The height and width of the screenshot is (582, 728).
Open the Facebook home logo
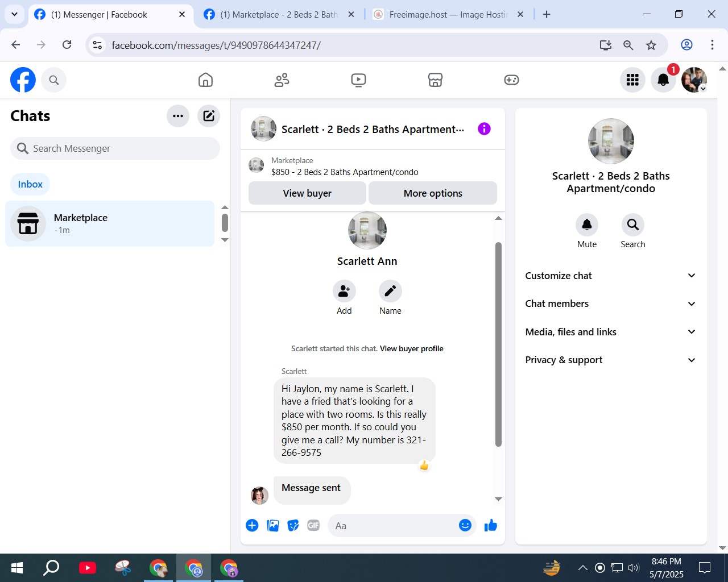23,80
